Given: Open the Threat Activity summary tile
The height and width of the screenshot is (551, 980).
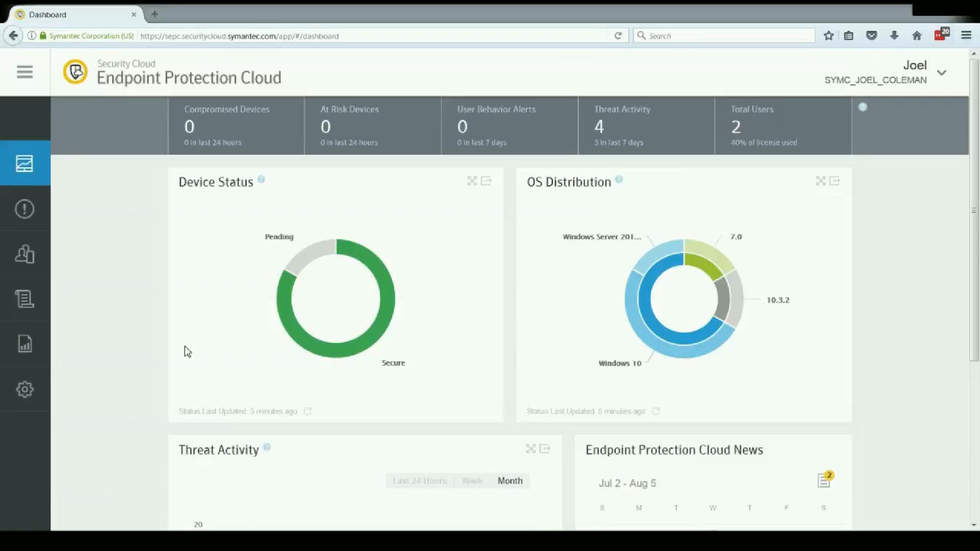Looking at the screenshot, I should [646, 126].
